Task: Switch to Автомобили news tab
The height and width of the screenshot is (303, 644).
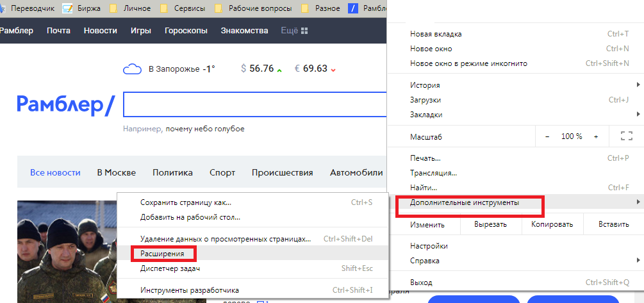Action: 356,172
